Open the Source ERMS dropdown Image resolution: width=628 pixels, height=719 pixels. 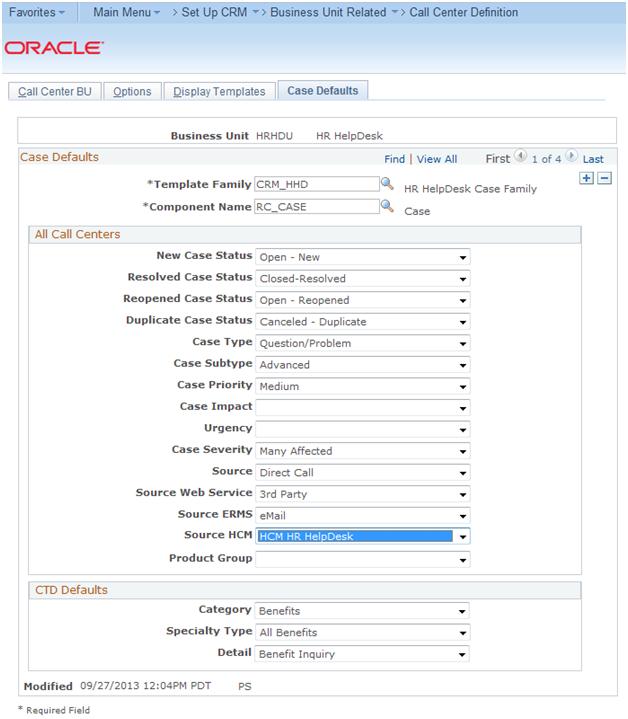click(363, 515)
